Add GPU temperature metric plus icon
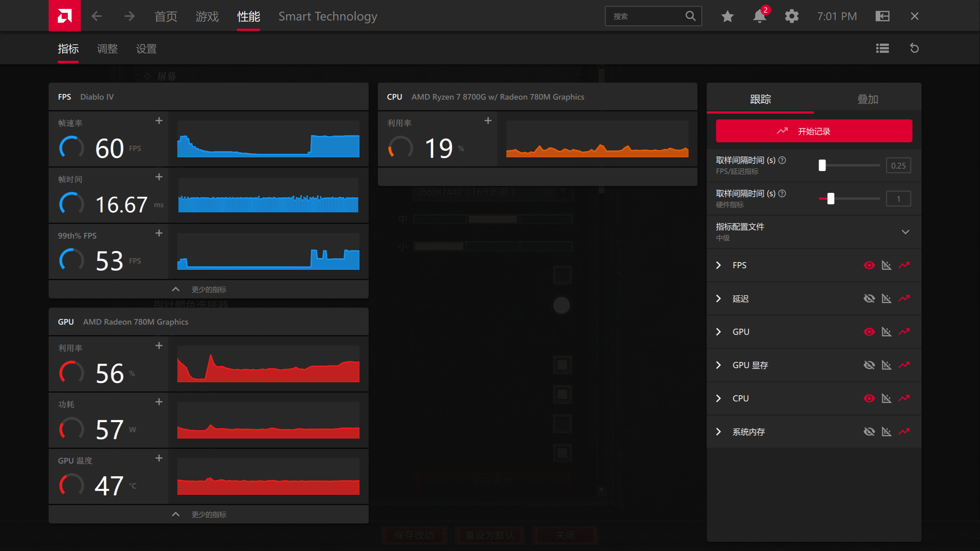Image resolution: width=980 pixels, height=551 pixels. tap(159, 458)
